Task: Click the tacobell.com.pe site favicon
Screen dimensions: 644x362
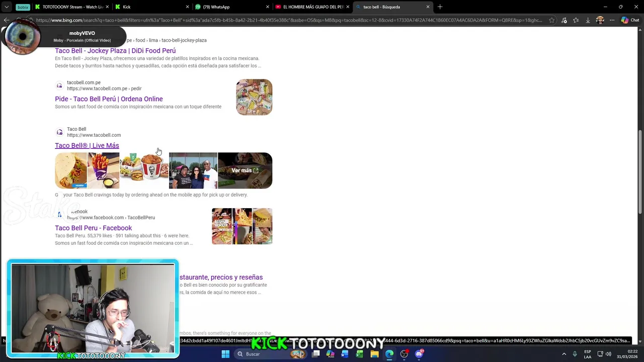Action: pyautogui.click(x=59, y=85)
